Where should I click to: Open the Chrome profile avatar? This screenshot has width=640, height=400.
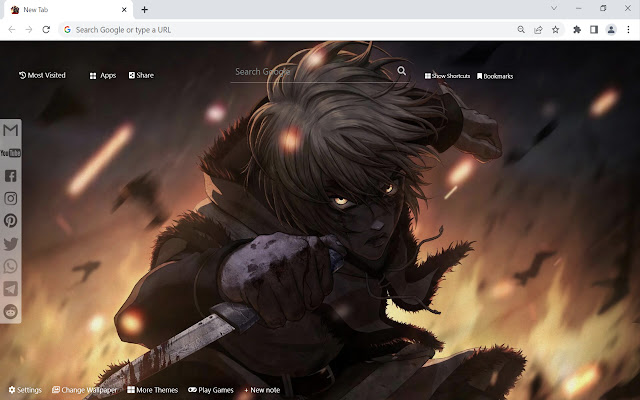pos(611,29)
